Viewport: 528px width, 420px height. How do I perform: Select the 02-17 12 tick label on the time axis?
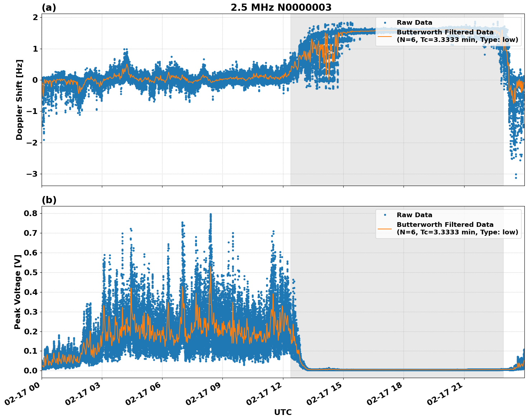(264, 393)
